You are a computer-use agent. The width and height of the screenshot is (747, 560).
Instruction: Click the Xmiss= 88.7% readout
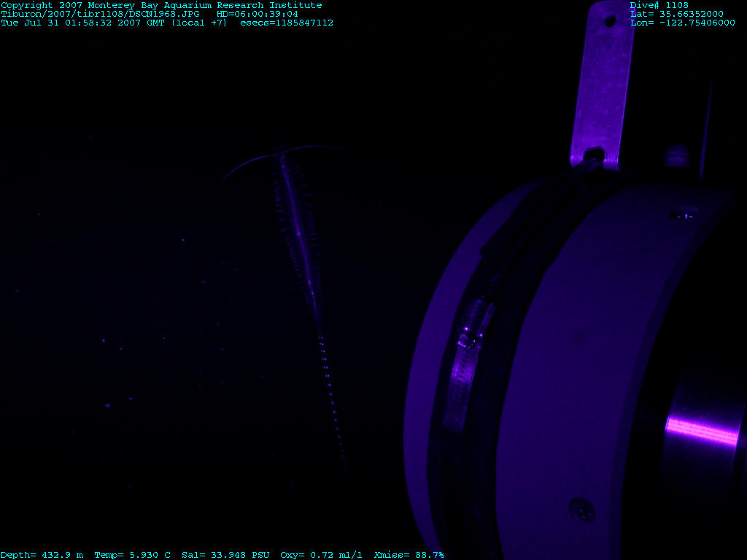coord(409,555)
